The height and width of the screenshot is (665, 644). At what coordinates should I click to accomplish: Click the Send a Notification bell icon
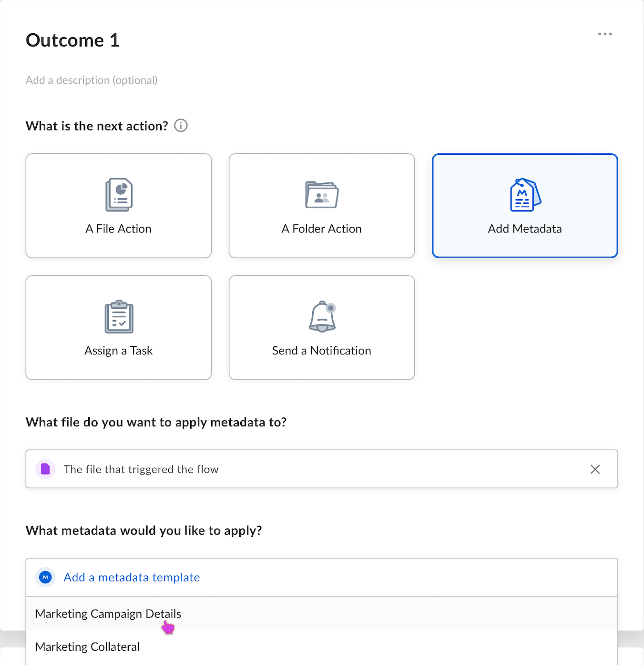[322, 316]
